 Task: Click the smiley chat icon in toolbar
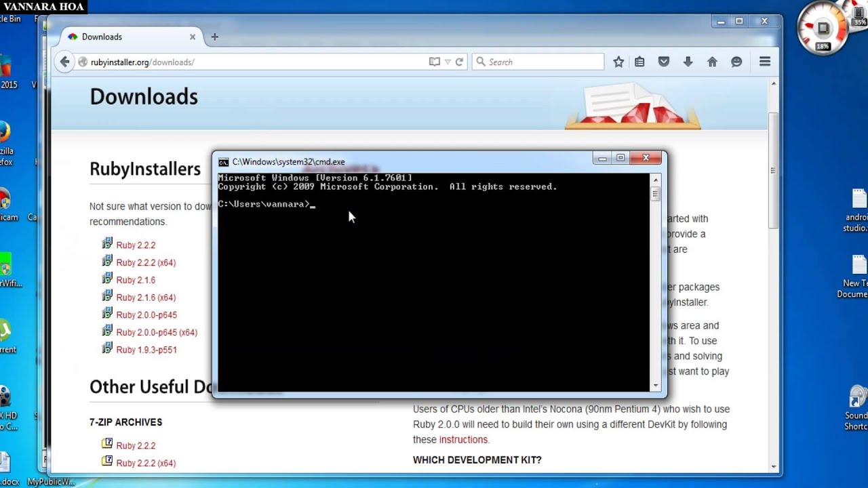(736, 62)
